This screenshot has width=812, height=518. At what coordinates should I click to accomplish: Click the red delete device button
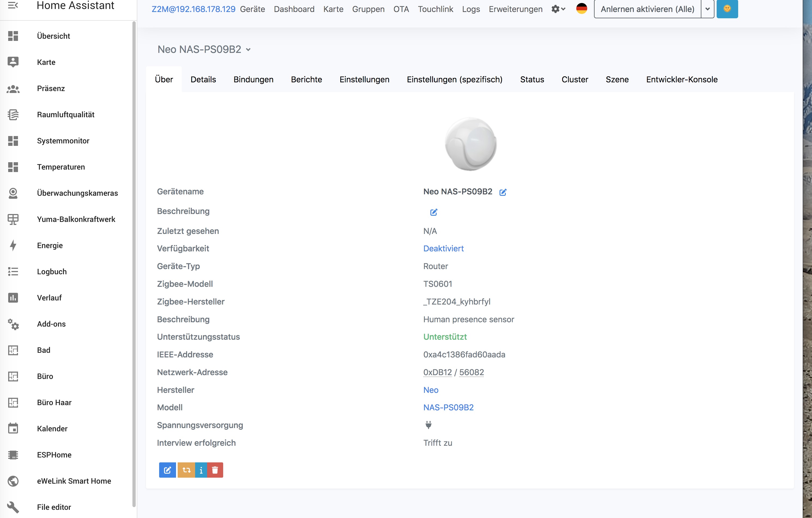pyautogui.click(x=215, y=470)
